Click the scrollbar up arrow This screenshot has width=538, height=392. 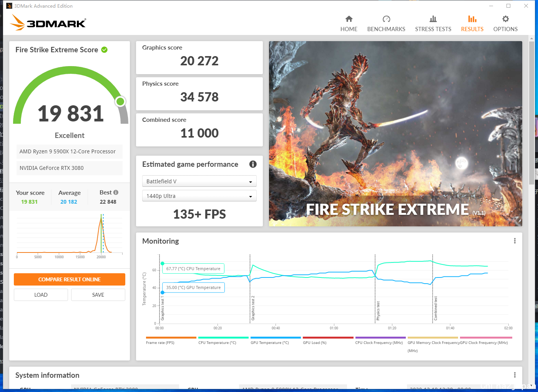(x=532, y=38)
